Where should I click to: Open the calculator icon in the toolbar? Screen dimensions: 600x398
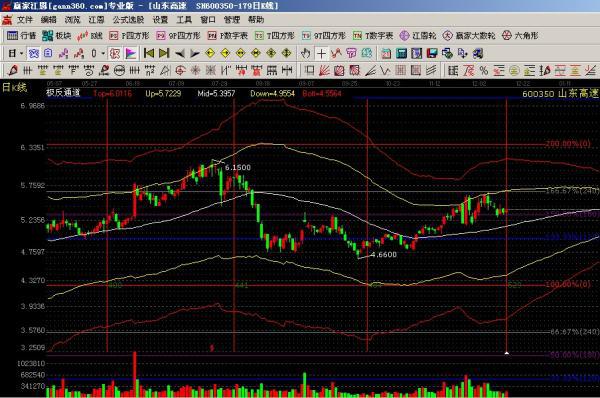pyautogui.click(x=401, y=54)
